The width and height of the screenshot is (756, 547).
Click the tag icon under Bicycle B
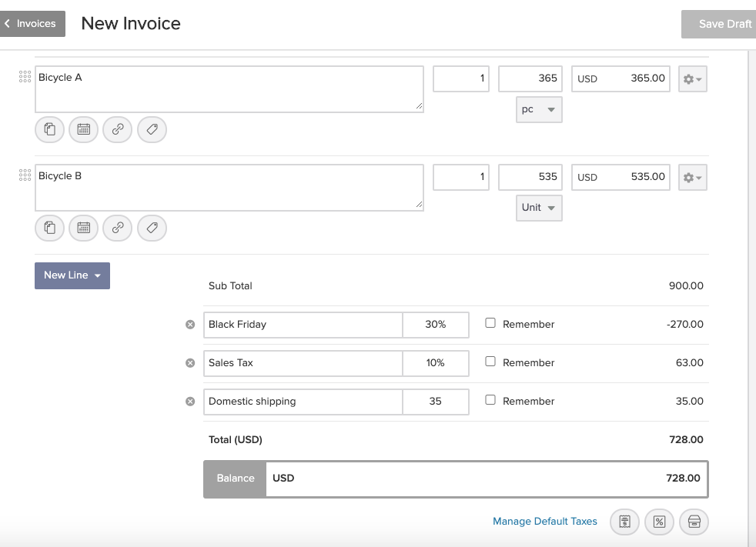152,228
